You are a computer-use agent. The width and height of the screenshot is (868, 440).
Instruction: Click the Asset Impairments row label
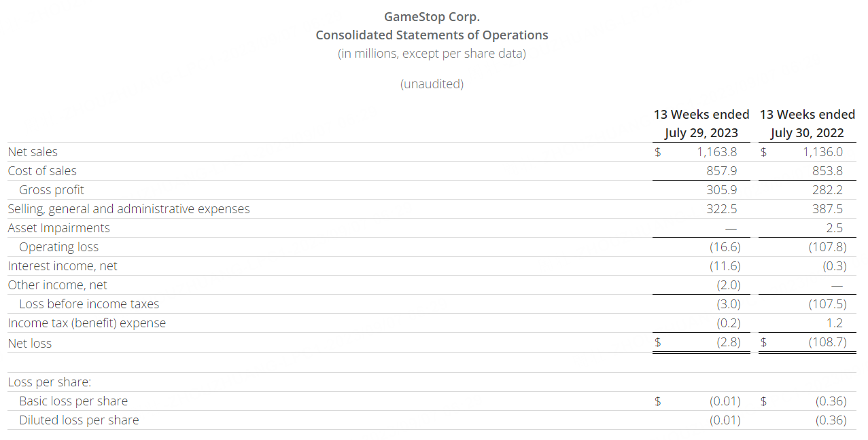(58, 228)
